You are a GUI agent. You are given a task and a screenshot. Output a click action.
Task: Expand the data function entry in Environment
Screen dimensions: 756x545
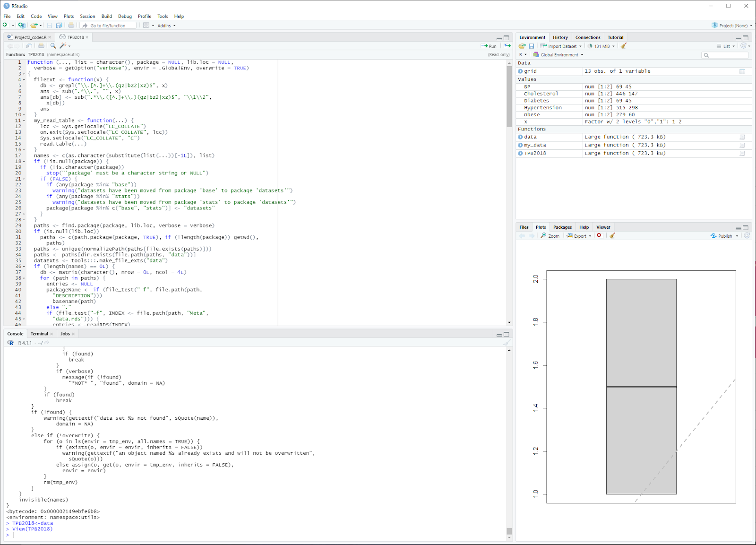[520, 137]
